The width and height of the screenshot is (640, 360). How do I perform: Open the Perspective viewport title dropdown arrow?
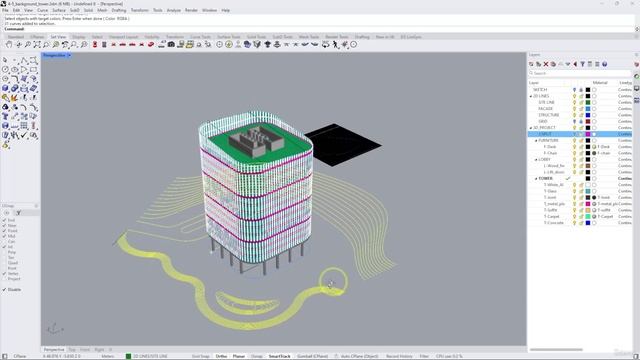tap(69, 55)
